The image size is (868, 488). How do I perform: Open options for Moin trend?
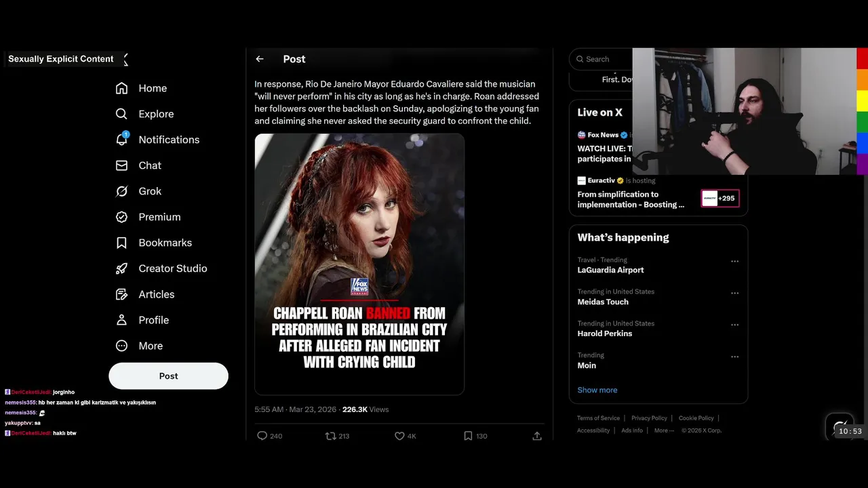pos(734,357)
